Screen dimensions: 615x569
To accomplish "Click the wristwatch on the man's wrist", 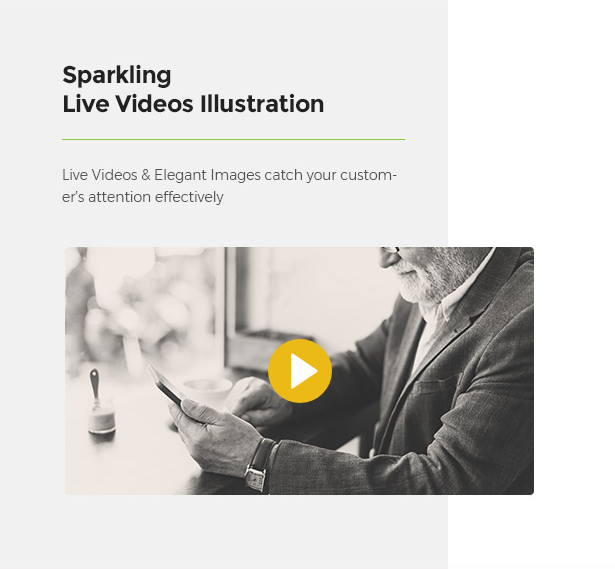I will [x=258, y=465].
